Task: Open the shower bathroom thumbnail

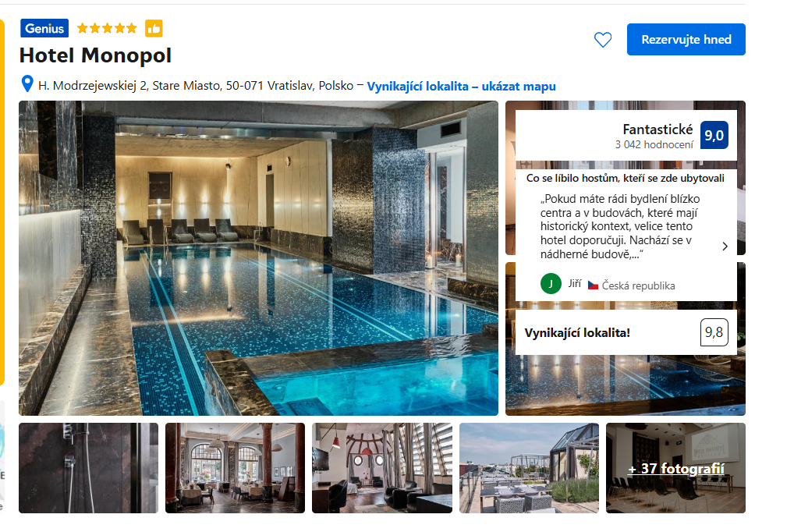Action: click(x=89, y=468)
